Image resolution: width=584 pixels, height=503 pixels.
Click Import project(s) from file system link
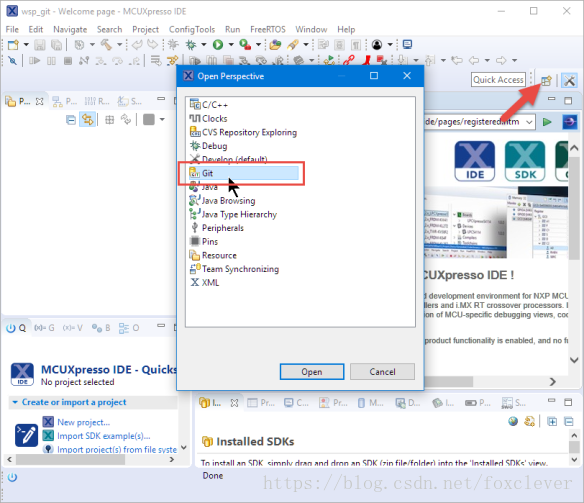tap(117, 449)
